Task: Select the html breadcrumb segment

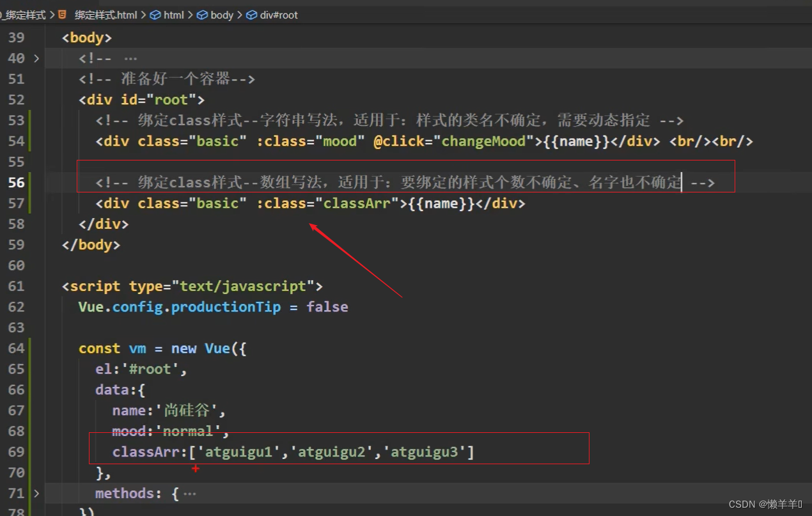Action: [173, 15]
